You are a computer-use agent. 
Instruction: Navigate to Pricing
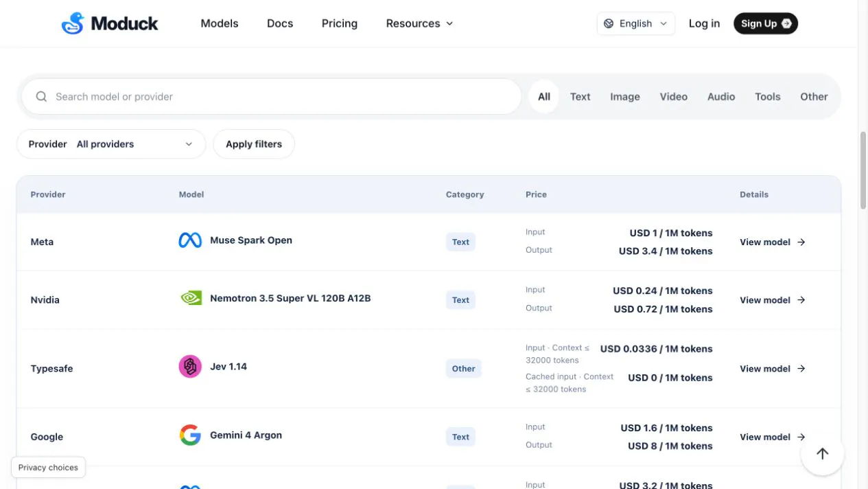340,23
